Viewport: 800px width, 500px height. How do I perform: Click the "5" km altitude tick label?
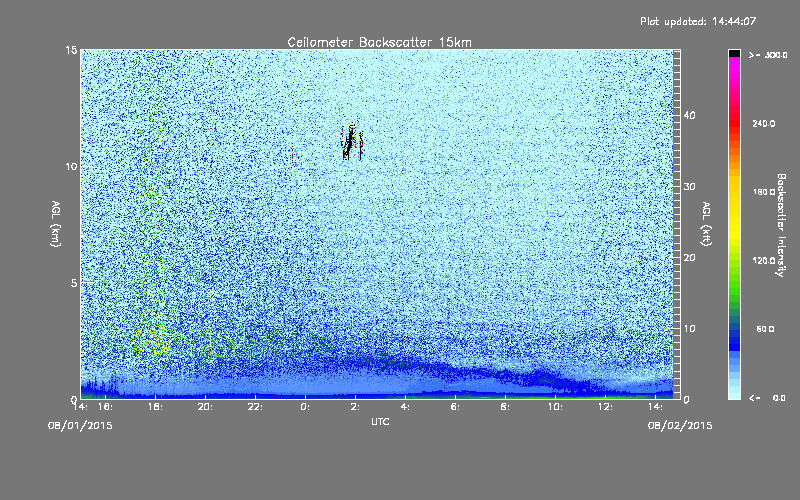pos(74,283)
